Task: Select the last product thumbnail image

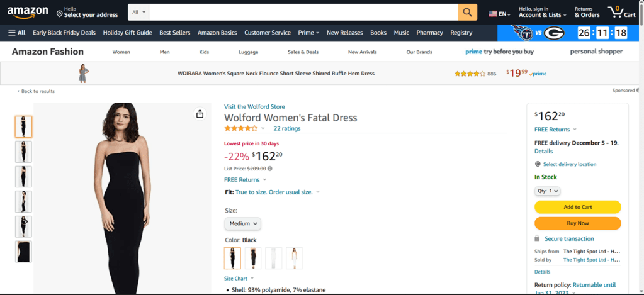Action: coord(23,252)
